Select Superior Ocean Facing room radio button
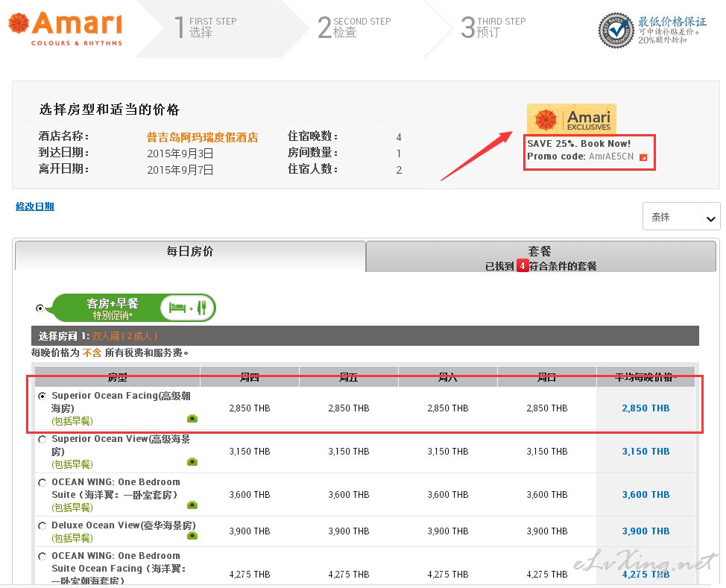The height and width of the screenshot is (588, 726). coord(42,396)
